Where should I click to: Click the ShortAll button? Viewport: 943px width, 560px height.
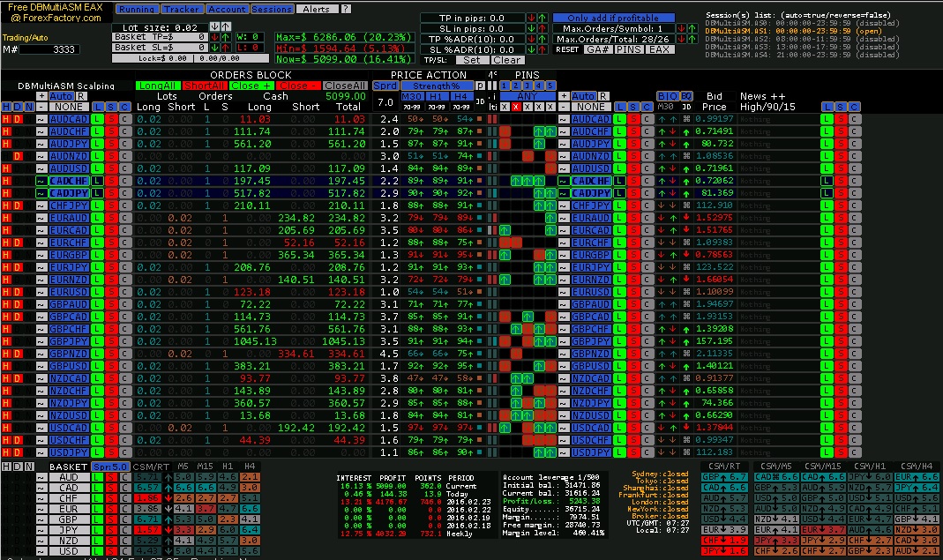(x=203, y=86)
